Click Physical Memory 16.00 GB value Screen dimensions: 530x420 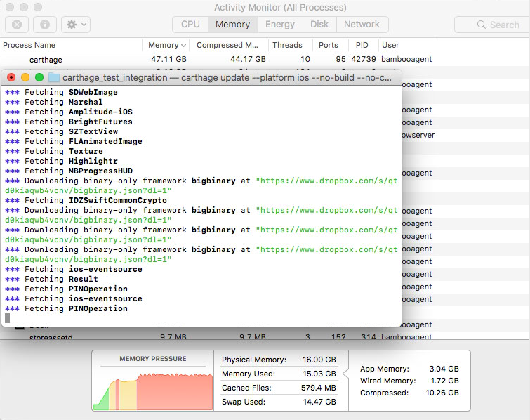point(319,360)
